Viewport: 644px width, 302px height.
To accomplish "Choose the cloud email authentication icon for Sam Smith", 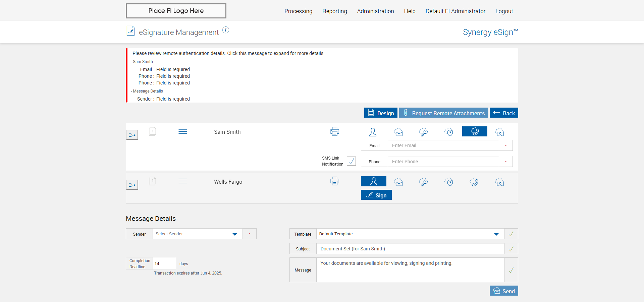I will tap(398, 132).
